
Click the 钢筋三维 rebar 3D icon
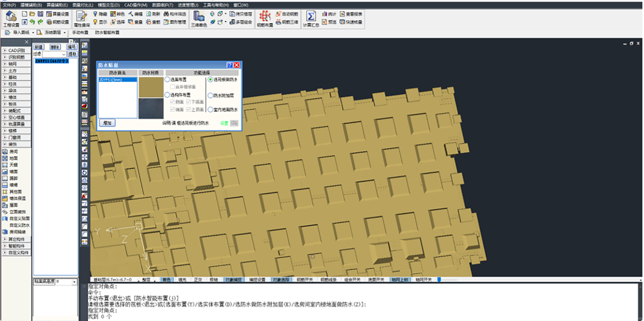pos(286,22)
